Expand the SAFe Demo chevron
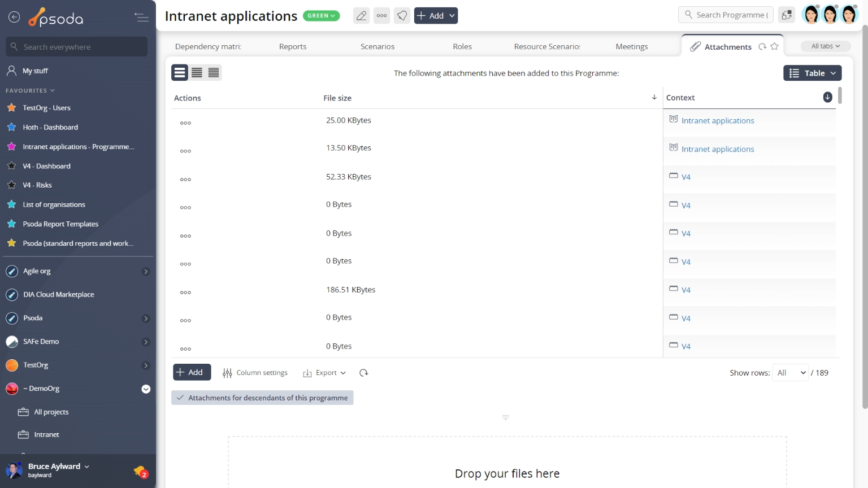This screenshot has height=488, width=868. click(x=146, y=342)
